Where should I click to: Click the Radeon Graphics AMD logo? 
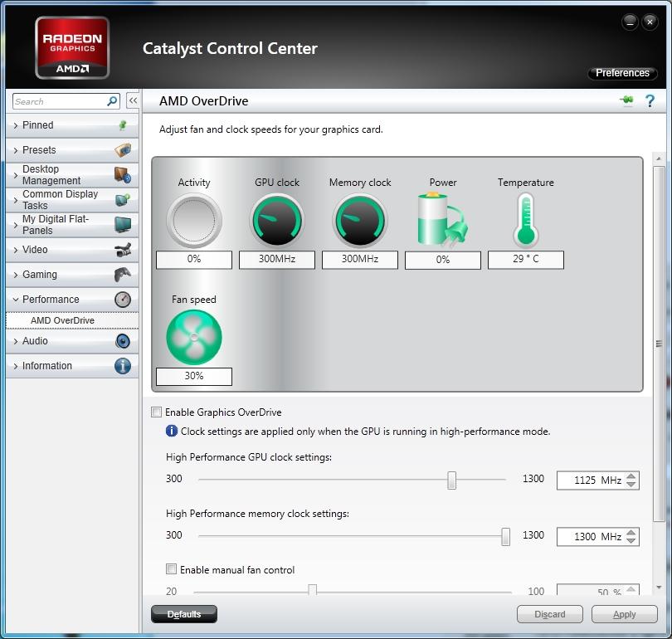coord(72,48)
